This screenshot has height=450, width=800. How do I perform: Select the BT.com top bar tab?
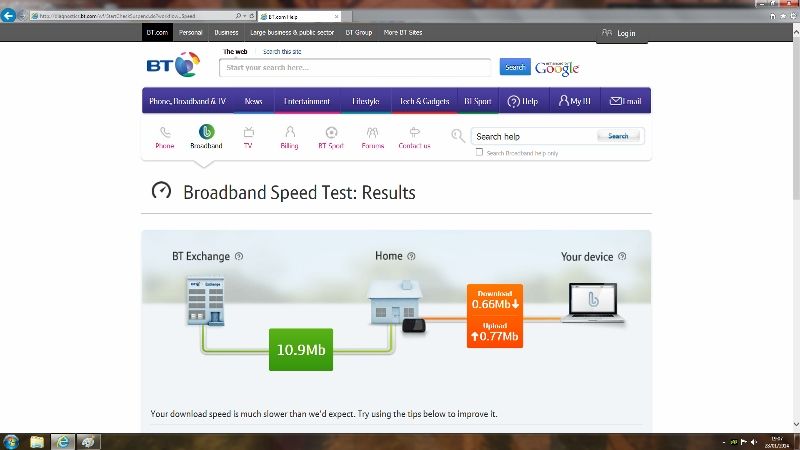[x=157, y=32]
